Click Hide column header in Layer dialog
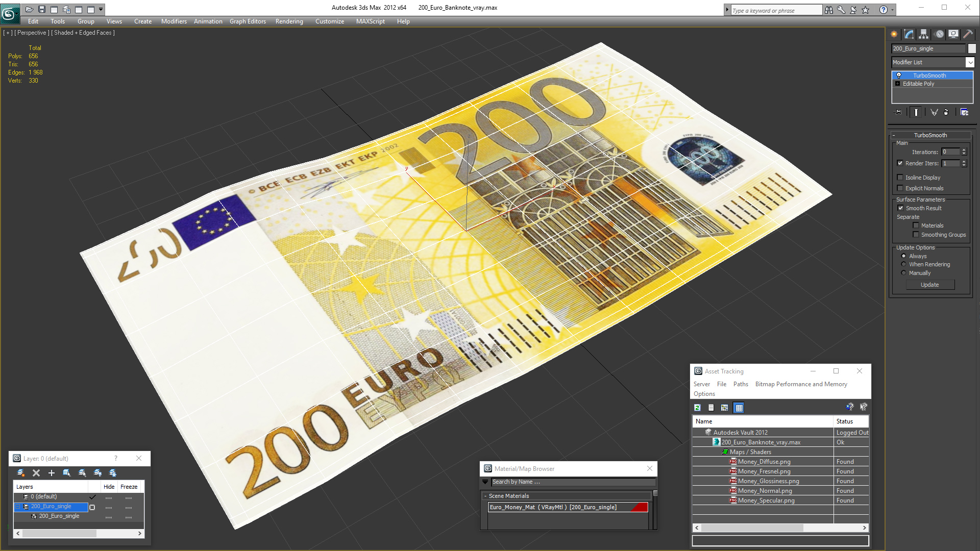This screenshot has height=551, width=980. click(109, 487)
